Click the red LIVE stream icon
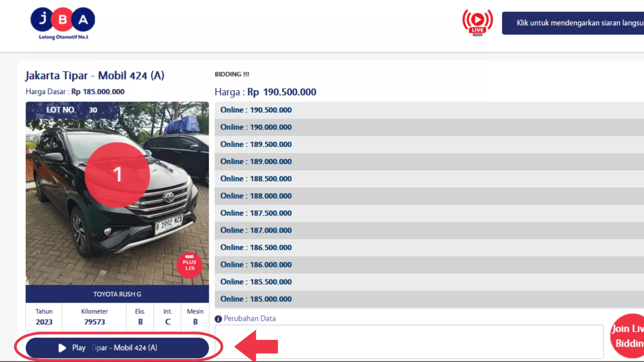The image size is (644, 362). point(478,22)
